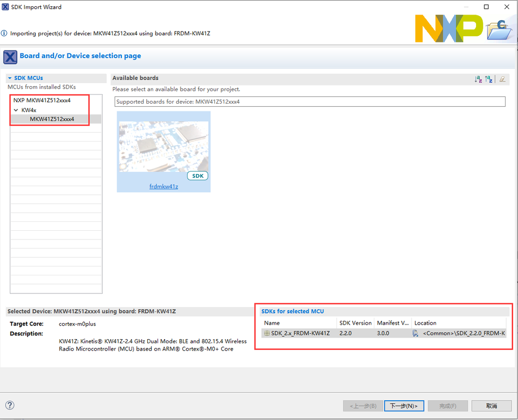Sort SDK table by Name column
The image size is (518, 420).
coord(299,323)
